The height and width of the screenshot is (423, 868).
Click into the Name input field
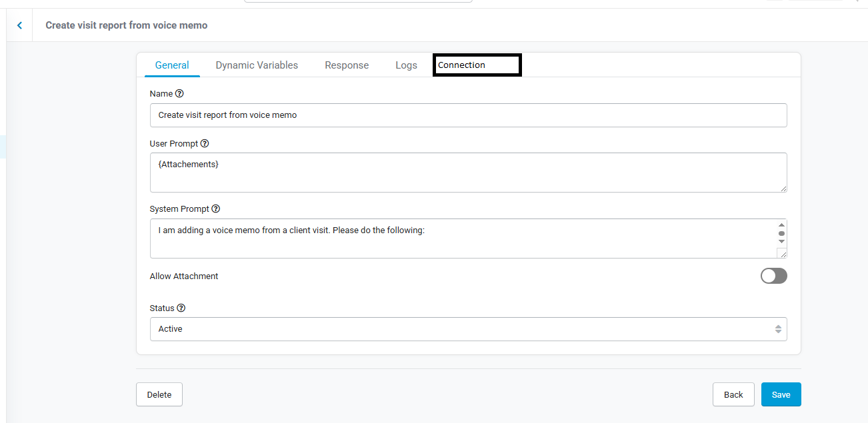pos(468,115)
